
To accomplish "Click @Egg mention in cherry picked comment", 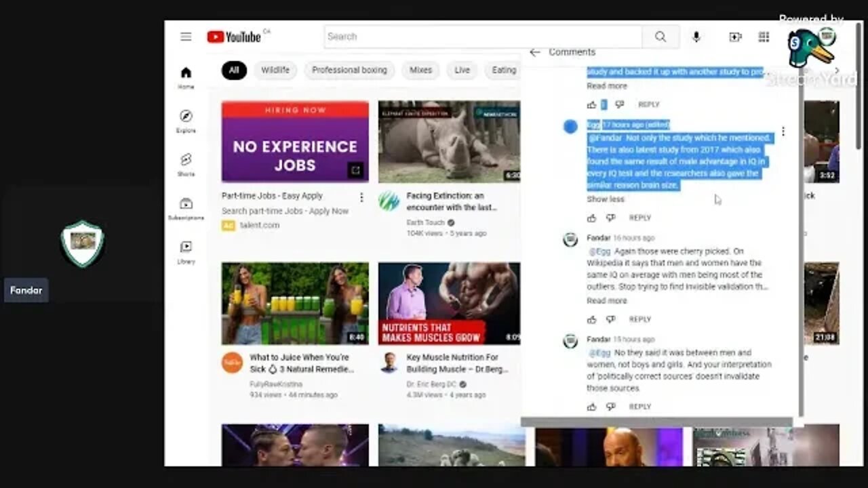I will (x=599, y=251).
